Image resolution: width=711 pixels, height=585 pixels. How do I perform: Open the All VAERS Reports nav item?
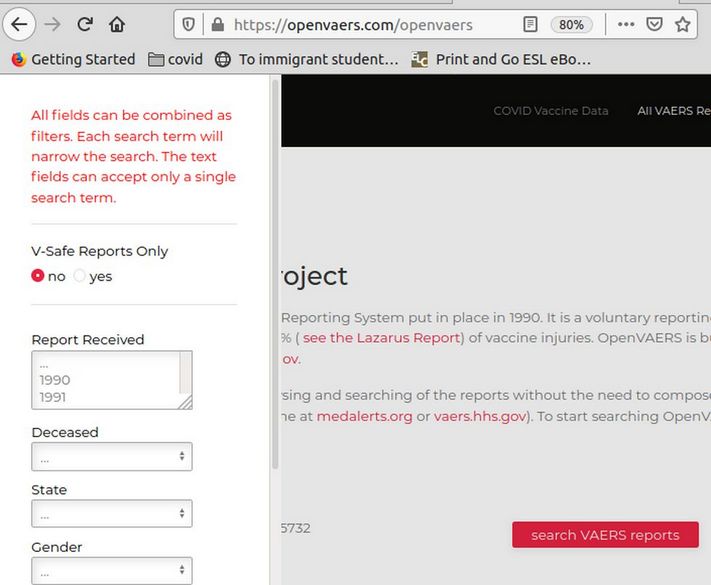click(674, 111)
